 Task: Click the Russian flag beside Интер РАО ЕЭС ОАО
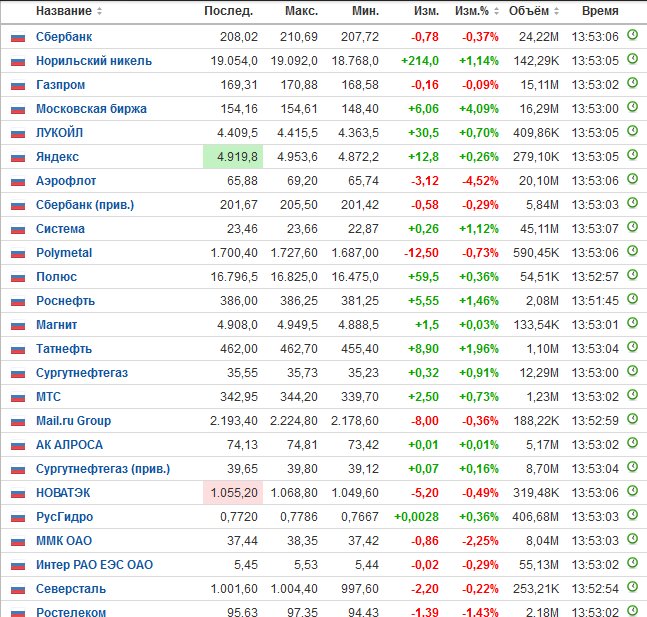(x=18, y=565)
